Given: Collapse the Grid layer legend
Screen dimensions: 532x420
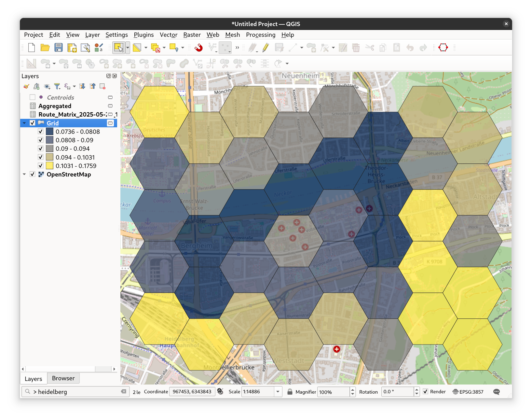Looking at the screenshot, I should 24,123.
